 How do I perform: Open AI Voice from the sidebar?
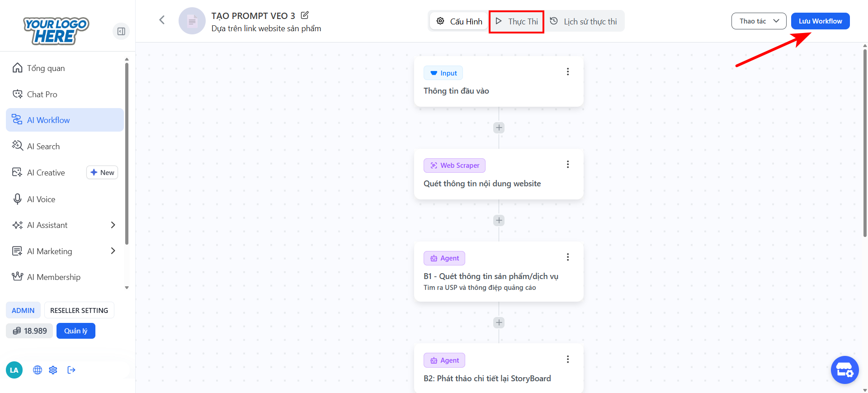pos(41,199)
